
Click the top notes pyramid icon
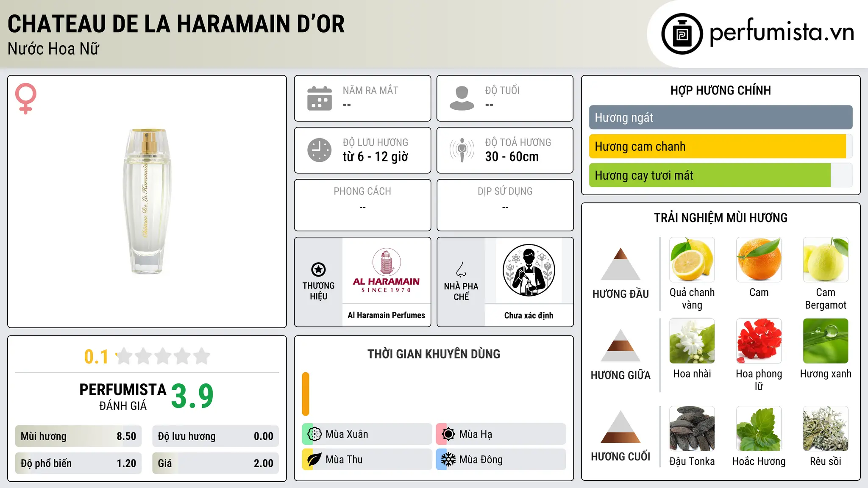point(620,264)
